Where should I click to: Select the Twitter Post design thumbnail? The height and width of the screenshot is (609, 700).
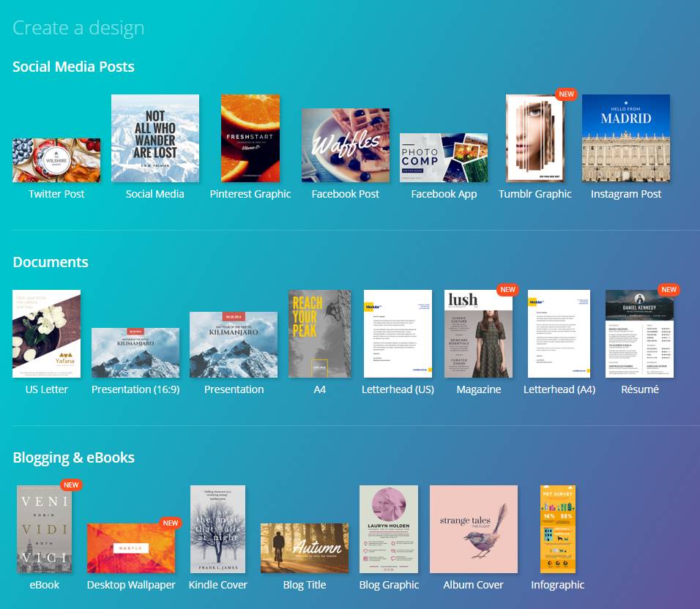(56, 160)
